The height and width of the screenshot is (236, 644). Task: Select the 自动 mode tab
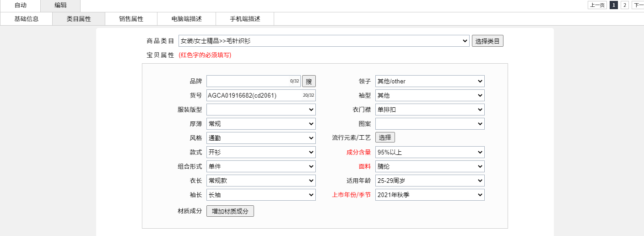pos(20,5)
